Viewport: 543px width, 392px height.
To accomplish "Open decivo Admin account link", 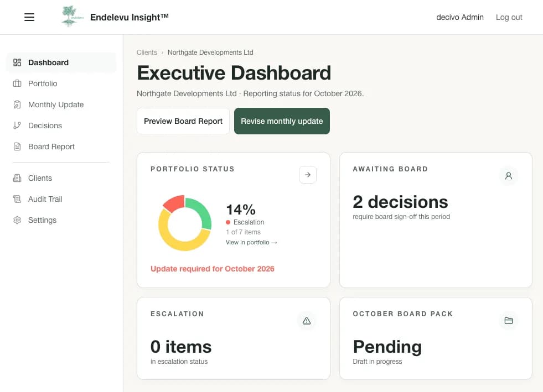I will pos(460,17).
